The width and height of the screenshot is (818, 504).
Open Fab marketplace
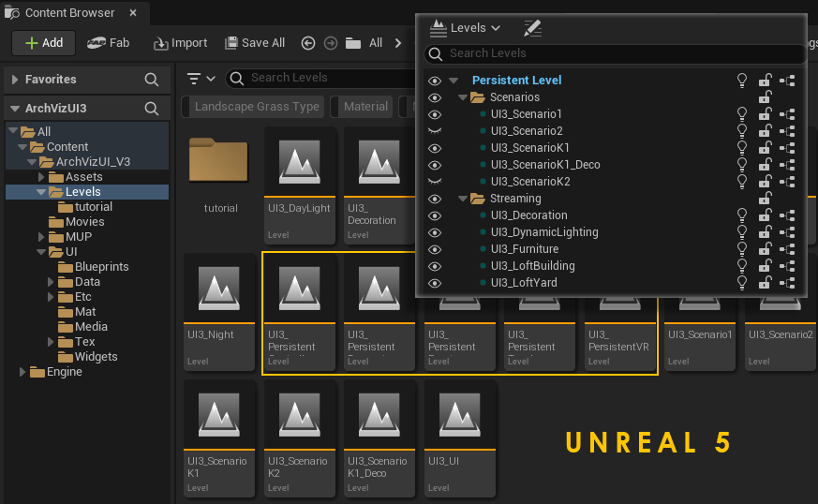tap(108, 43)
